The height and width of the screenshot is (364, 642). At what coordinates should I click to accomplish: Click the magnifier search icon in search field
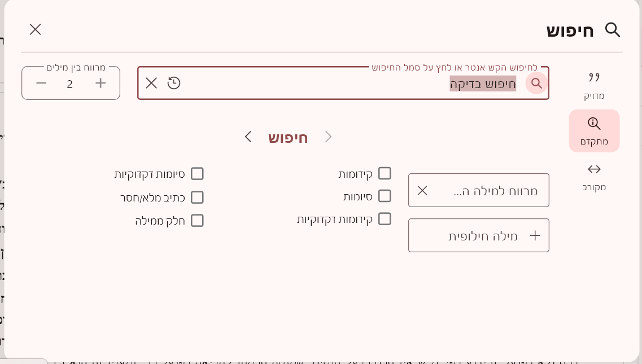click(536, 83)
